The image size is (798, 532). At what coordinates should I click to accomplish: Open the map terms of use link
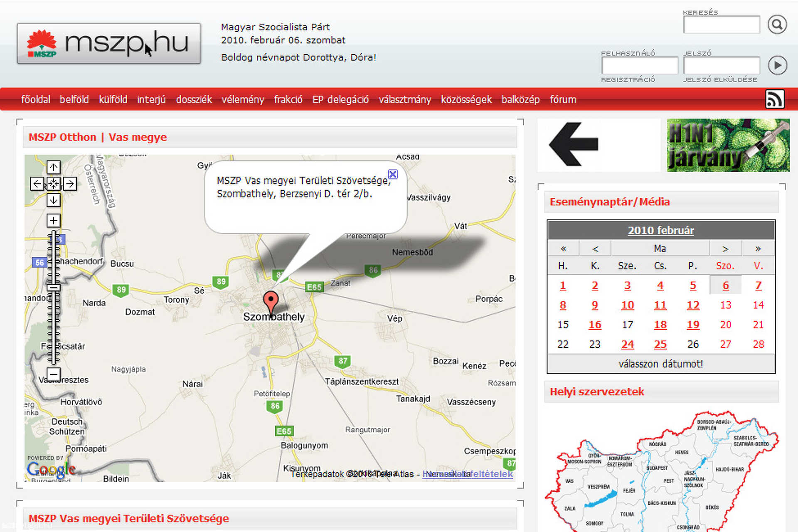[x=468, y=474]
